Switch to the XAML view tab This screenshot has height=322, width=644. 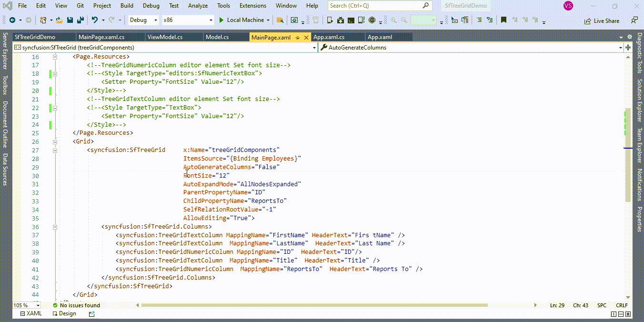tap(31, 313)
